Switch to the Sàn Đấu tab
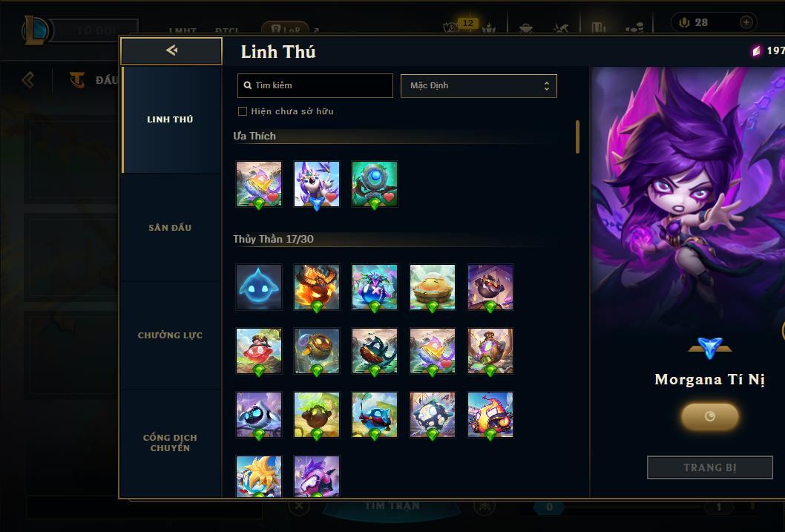This screenshot has width=785, height=532. coord(170,227)
